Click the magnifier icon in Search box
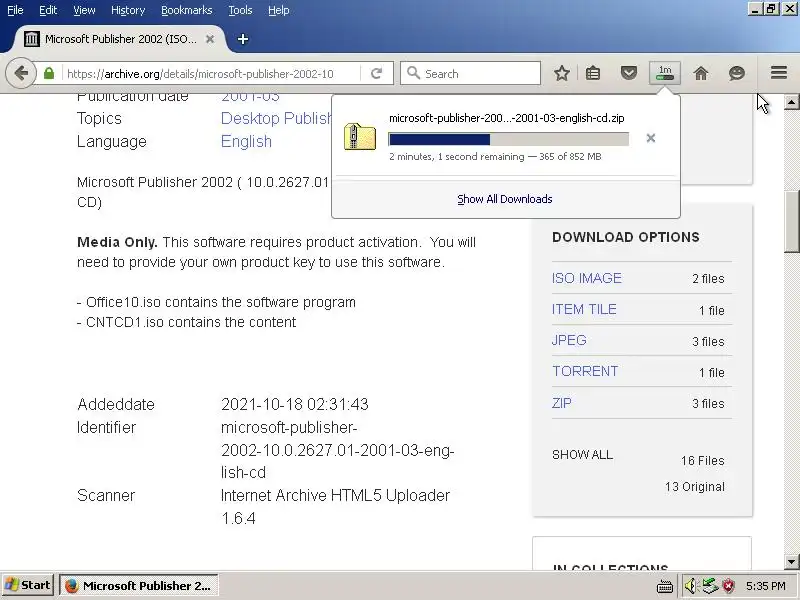 (x=413, y=73)
